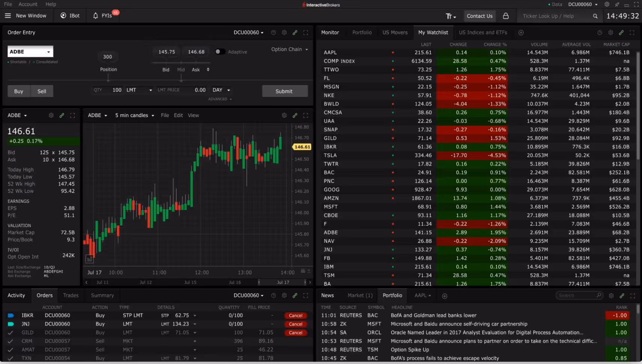This screenshot has width=642, height=364.
Task: Add a new News tab with plus icon
Action: coord(445,296)
